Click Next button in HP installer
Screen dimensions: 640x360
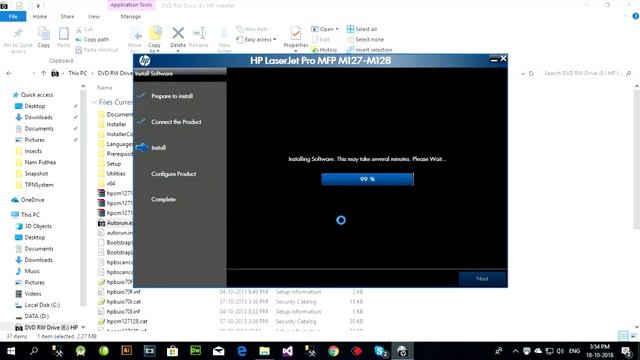(x=482, y=279)
